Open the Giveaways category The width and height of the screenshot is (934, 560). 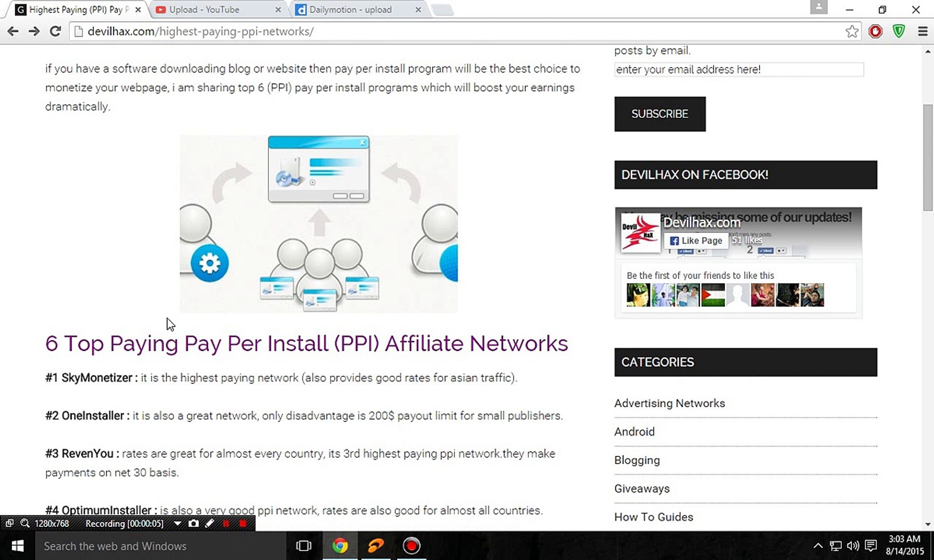click(642, 489)
